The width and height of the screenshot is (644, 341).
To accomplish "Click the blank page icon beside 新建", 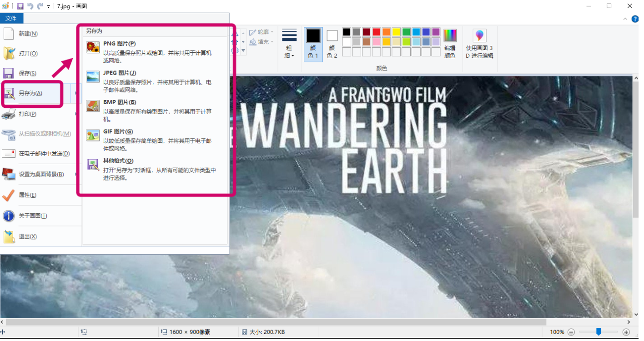I will [x=9, y=34].
